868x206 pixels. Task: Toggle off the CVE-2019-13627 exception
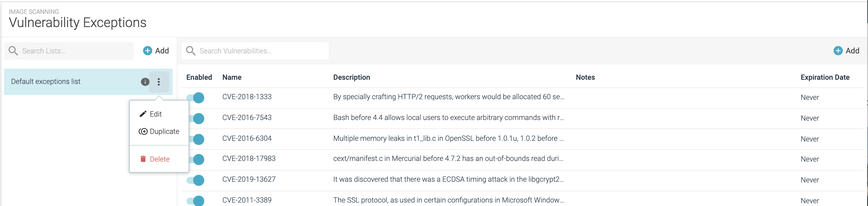point(196,180)
